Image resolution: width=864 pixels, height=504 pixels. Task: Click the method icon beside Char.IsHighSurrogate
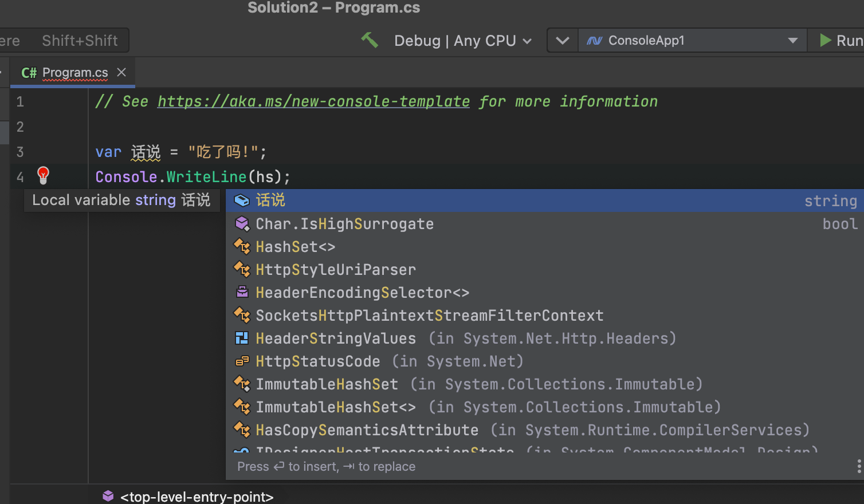pos(242,223)
